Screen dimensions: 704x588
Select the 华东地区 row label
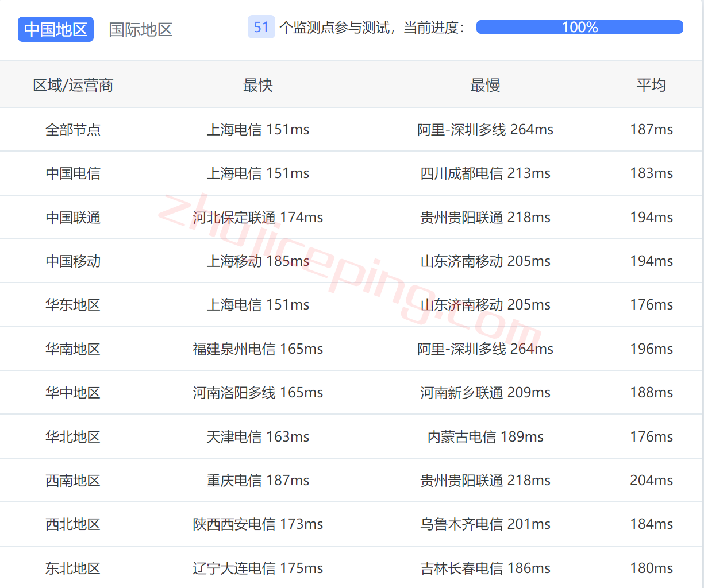[x=73, y=304]
